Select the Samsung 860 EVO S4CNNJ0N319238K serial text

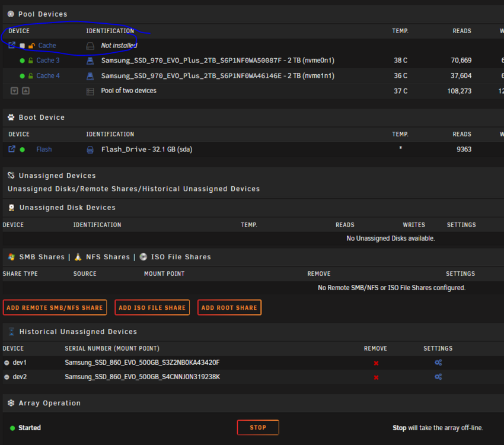point(142,377)
